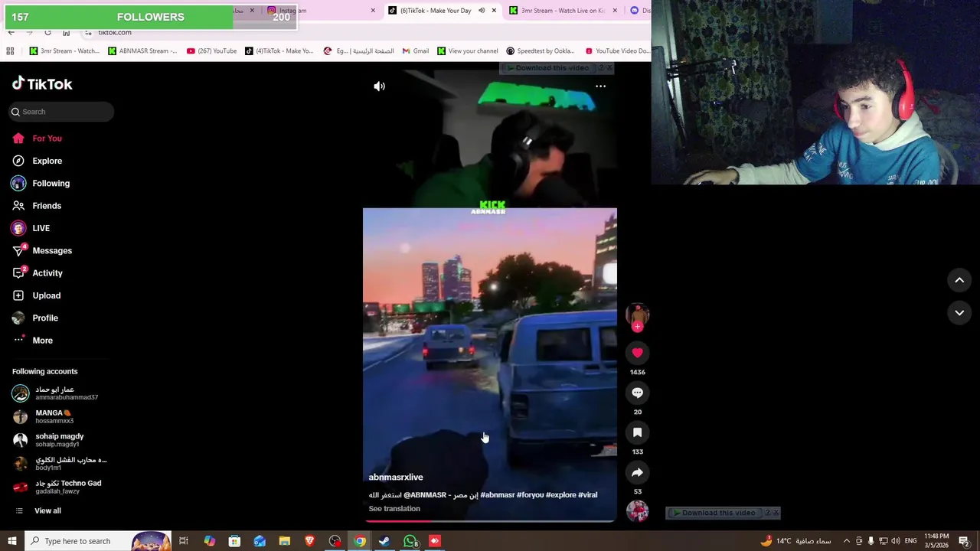Open the Windows Start menu
The image size is (980, 551).
11,541
